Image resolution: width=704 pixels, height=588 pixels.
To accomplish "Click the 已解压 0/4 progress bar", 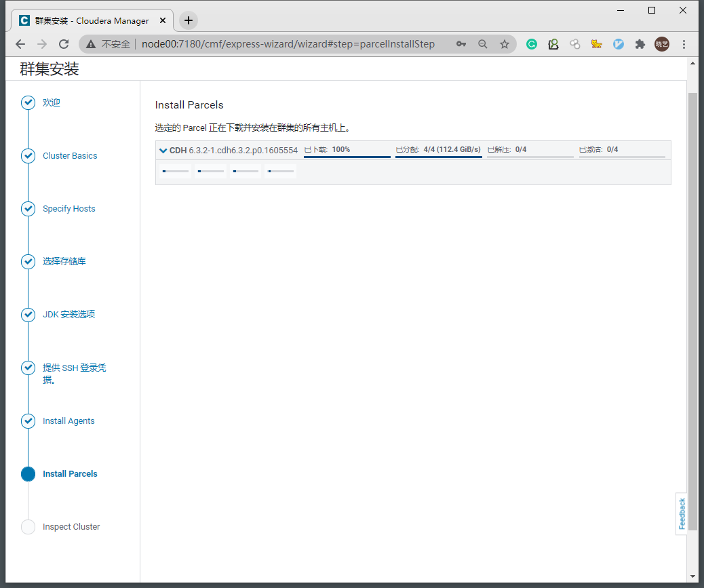I will point(530,157).
